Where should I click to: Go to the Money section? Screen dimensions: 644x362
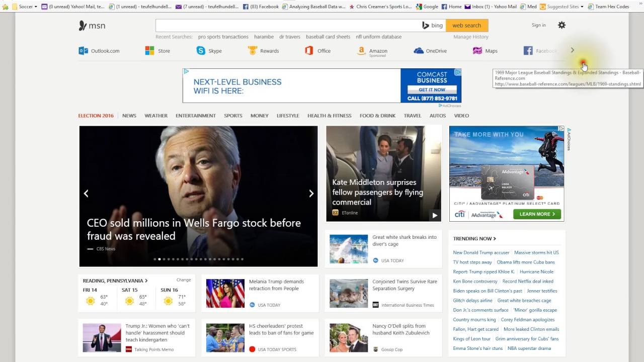point(260,116)
